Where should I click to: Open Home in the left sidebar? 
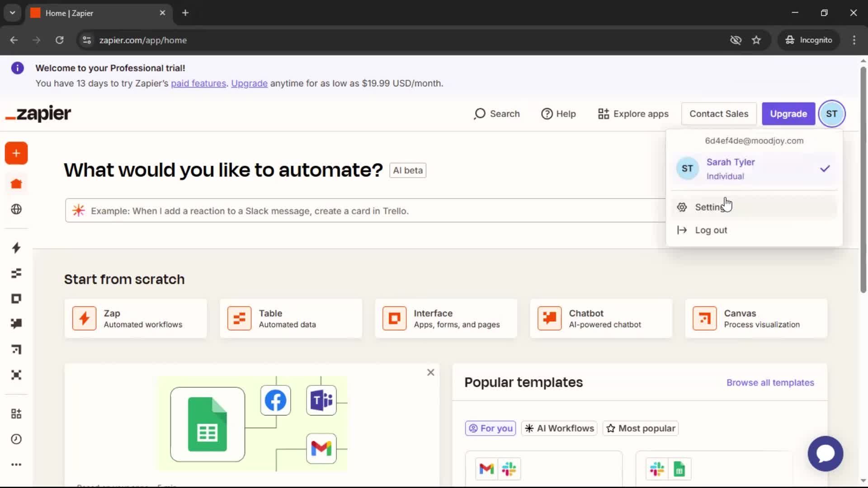pos(16,184)
